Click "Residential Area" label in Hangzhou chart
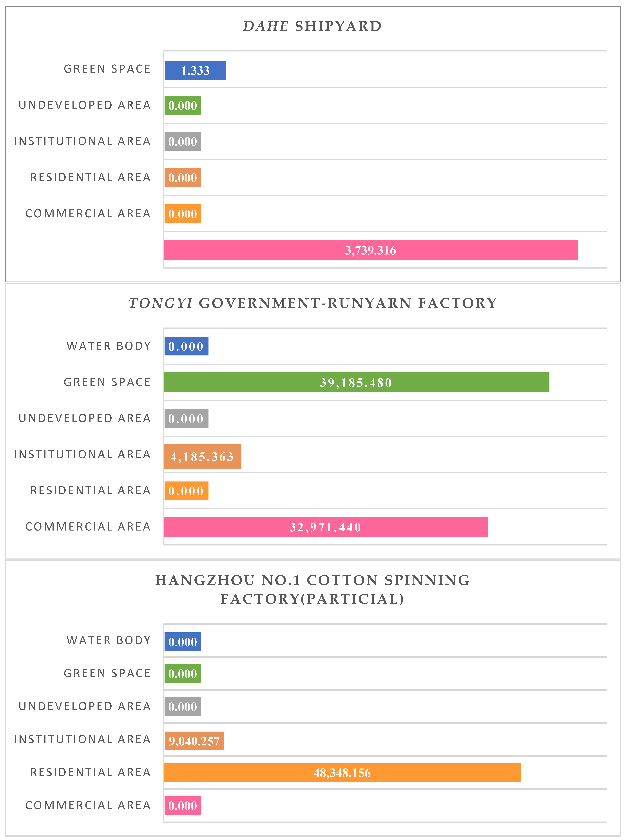627x840 pixels. tap(90, 772)
